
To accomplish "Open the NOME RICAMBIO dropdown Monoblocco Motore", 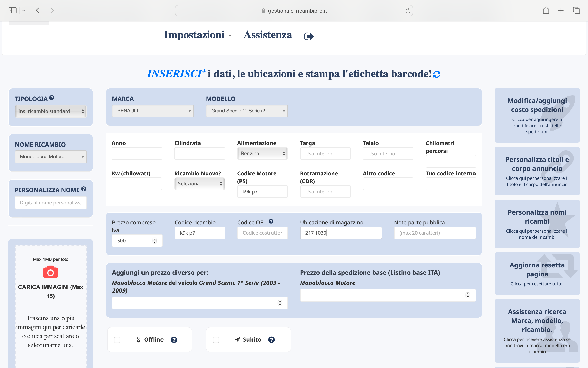I will (x=51, y=157).
